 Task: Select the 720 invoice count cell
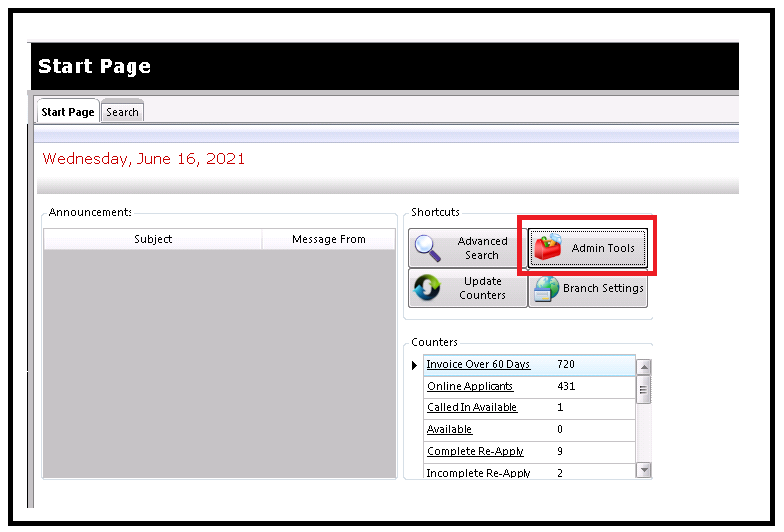[x=567, y=365]
